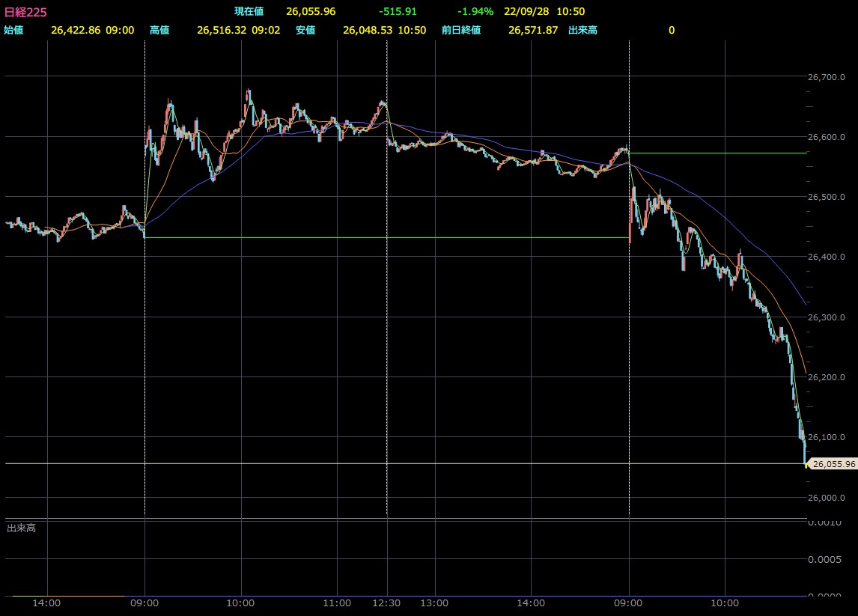858x616 pixels.
Task: Click the low price 26,048.53
Action: tap(368, 30)
